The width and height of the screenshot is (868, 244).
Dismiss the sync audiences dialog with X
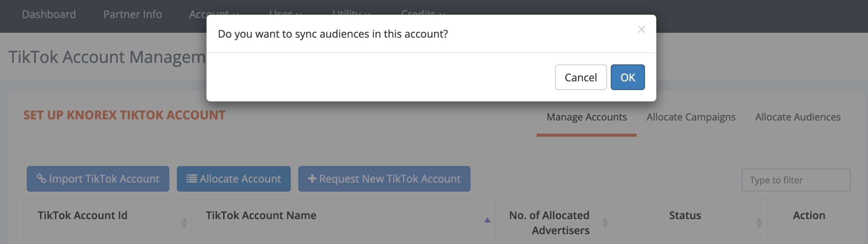point(641,30)
